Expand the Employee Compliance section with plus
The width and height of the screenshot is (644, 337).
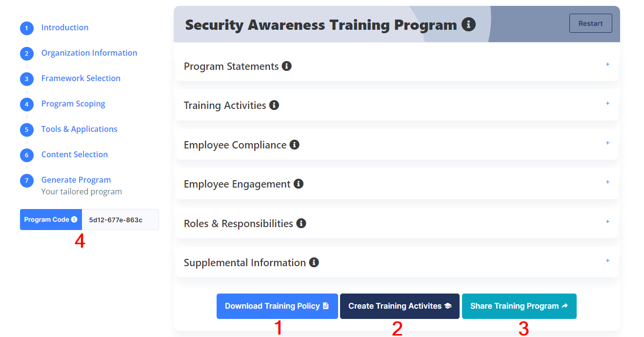coord(607,143)
